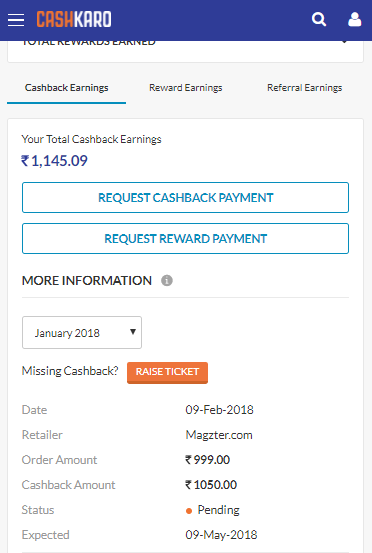Click the orange Pending status dot
Screen dimensions: 372x553
189,511
